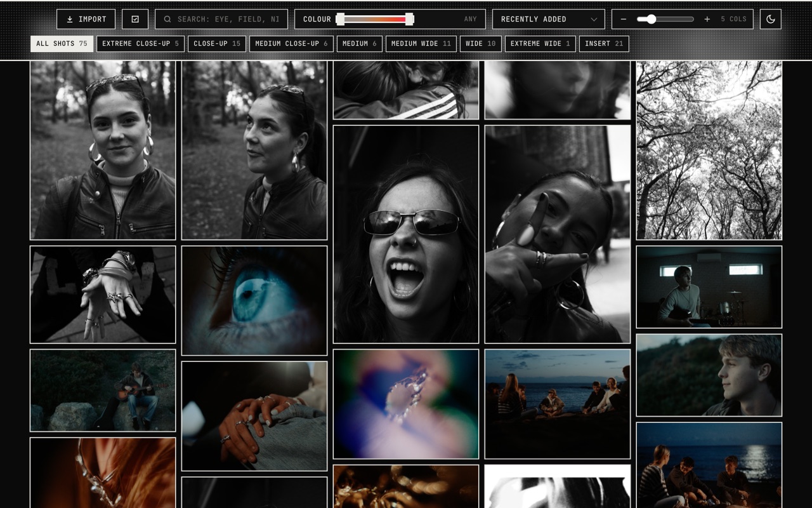Select the Medium Wide filter tab
Screen dimensions: 812x508
tap(421, 44)
